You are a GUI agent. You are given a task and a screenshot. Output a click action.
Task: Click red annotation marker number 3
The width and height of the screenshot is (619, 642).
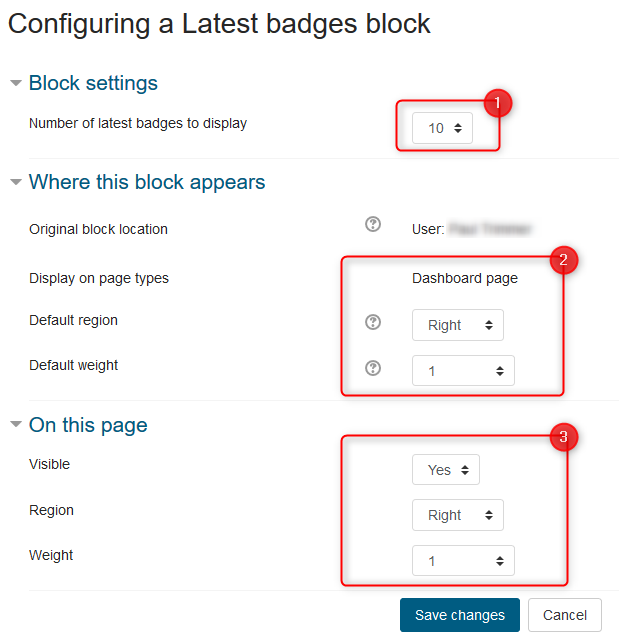pyautogui.click(x=564, y=437)
